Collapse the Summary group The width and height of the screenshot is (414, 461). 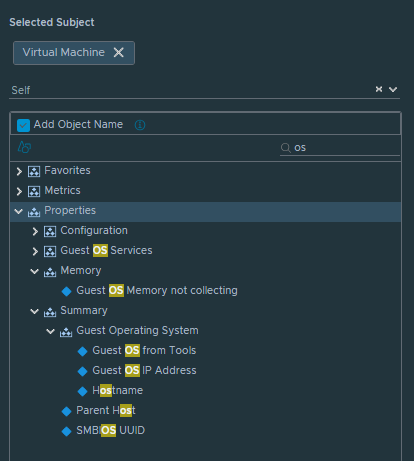pos(35,311)
